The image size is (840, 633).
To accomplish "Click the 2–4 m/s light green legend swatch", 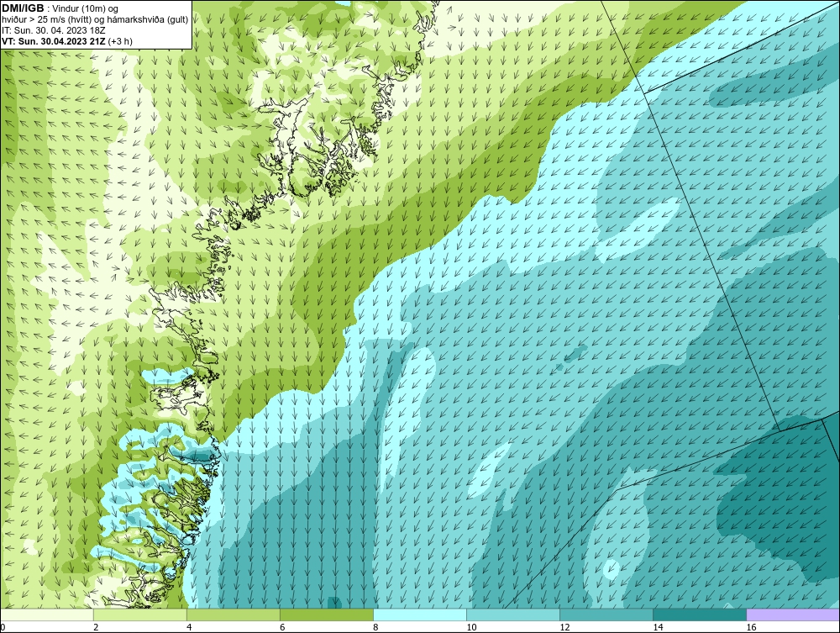I will [140, 615].
